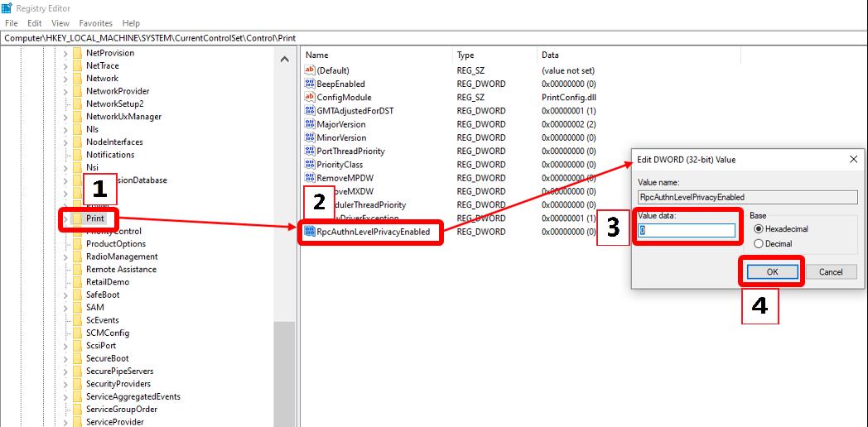
Task: Cancel the Edit DWORD dialog
Action: (831, 271)
